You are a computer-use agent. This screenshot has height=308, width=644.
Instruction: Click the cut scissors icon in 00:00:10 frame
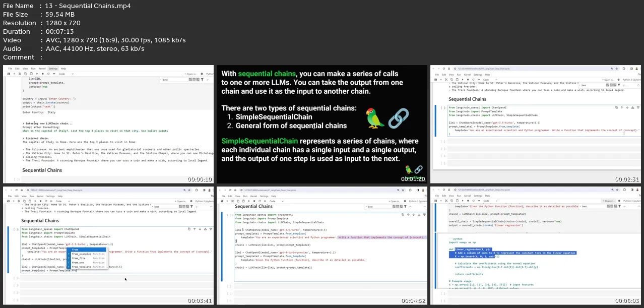click(x=20, y=74)
